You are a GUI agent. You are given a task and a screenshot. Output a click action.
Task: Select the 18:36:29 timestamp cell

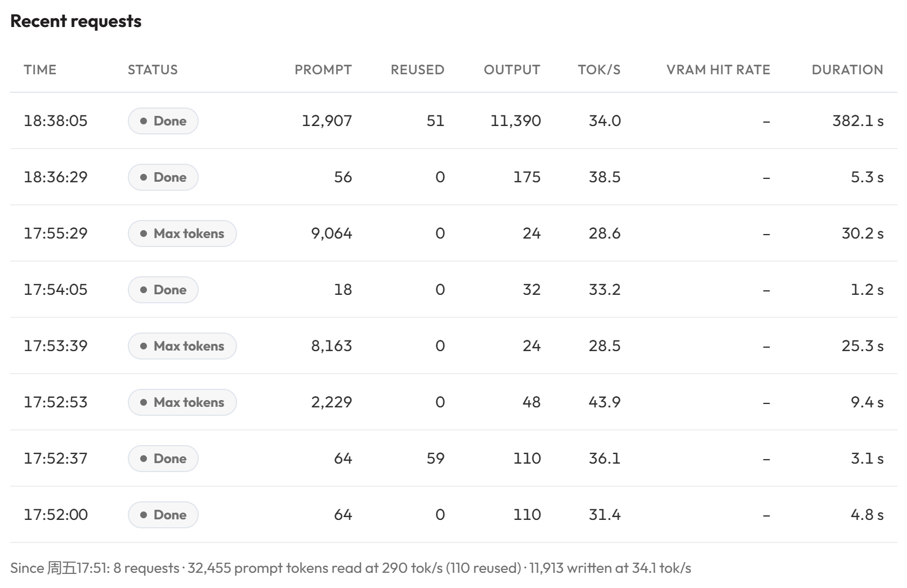[56, 177]
